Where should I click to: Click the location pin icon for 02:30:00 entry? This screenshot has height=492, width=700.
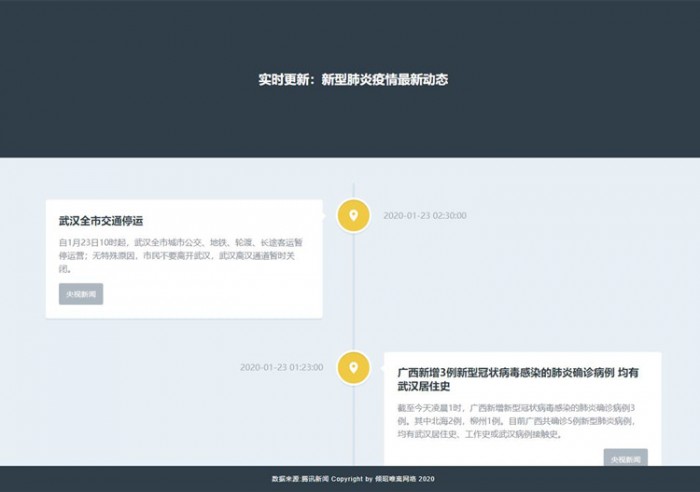click(353, 215)
